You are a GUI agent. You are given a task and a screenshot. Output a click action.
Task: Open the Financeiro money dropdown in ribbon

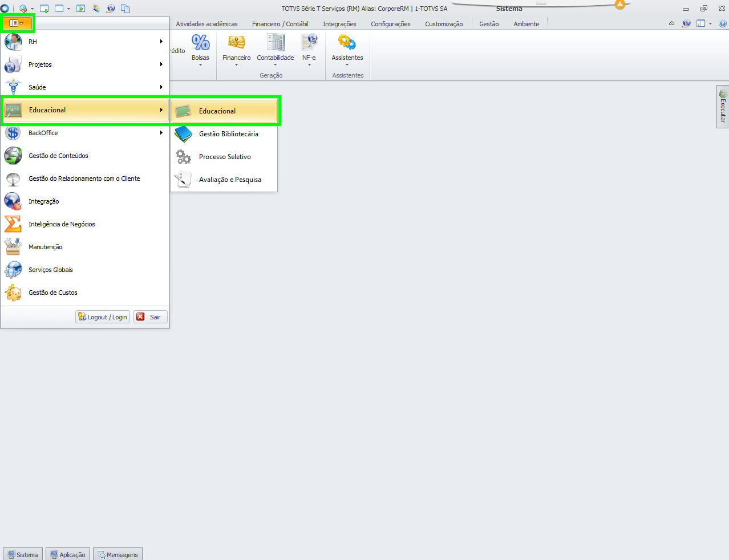point(236,50)
